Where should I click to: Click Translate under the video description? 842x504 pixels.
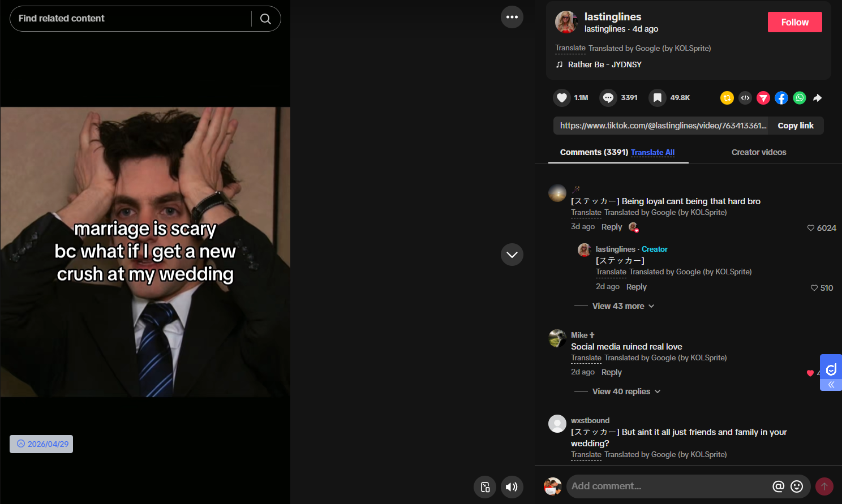click(x=570, y=48)
